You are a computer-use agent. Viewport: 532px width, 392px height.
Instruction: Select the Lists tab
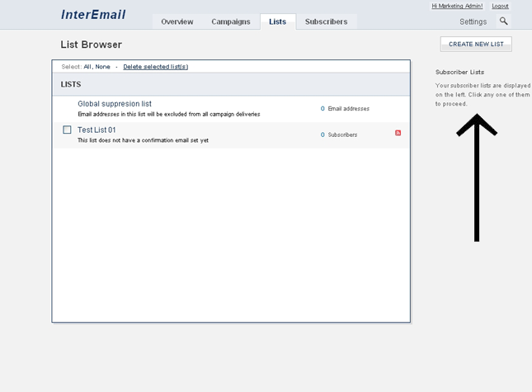(x=277, y=21)
